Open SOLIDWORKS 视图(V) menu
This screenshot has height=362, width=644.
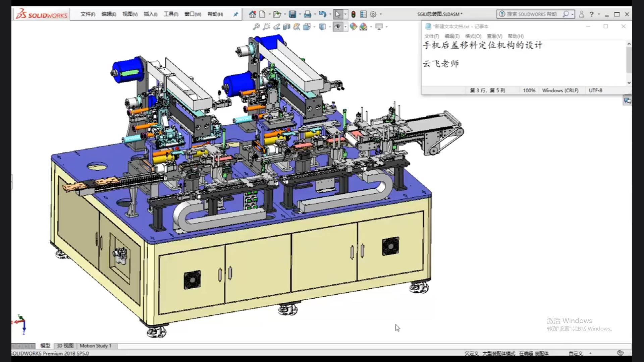pyautogui.click(x=130, y=14)
